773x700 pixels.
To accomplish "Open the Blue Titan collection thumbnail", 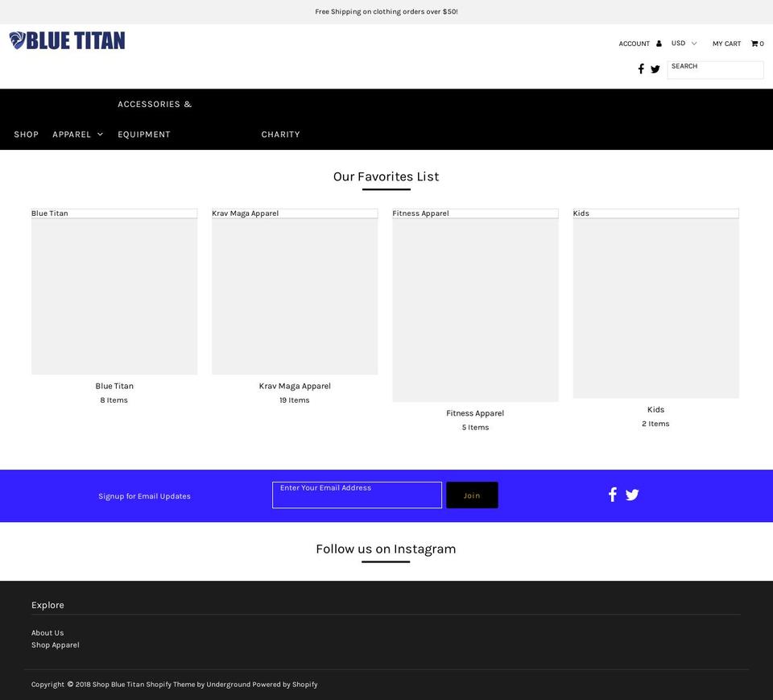I will (x=114, y=292).
